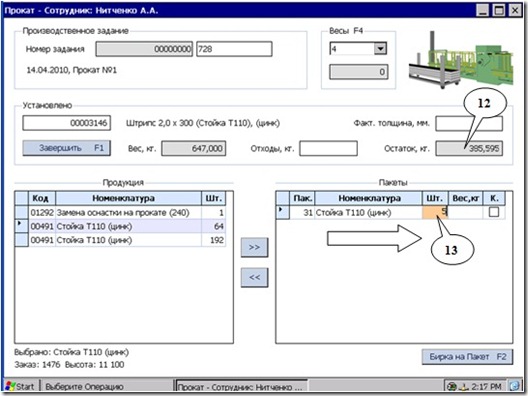Select the task number field containing 728
The image size is (528, 396).
[234, 49]
